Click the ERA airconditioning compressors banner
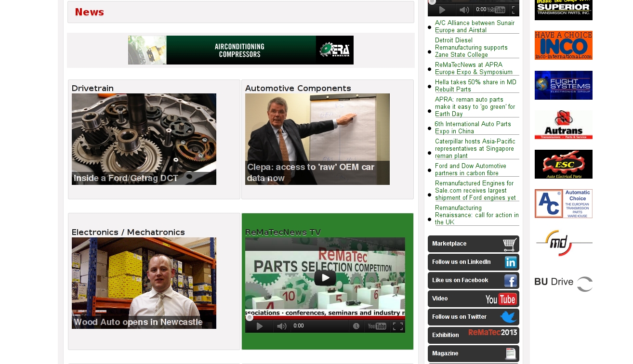Screen dimensions: 633x364 tap(241, 50)
